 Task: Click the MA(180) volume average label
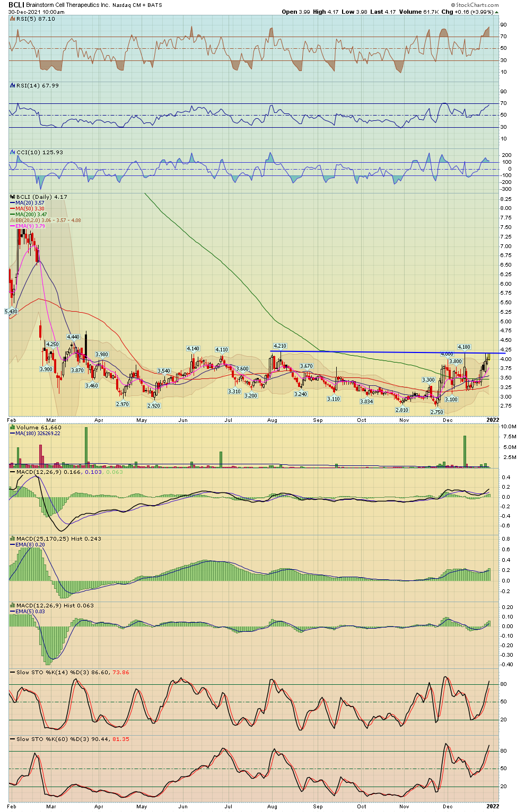[37, 433]
